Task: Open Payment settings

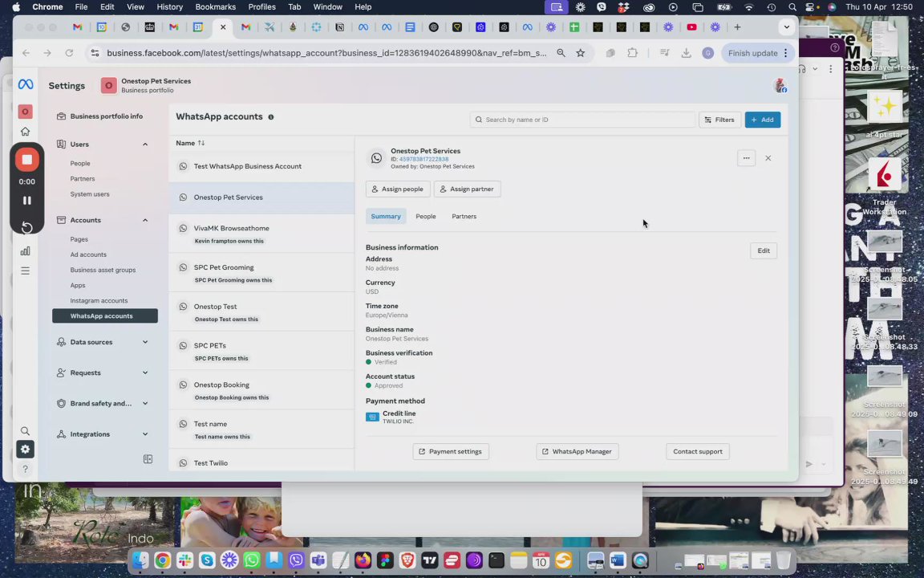Action: point(451,452)
